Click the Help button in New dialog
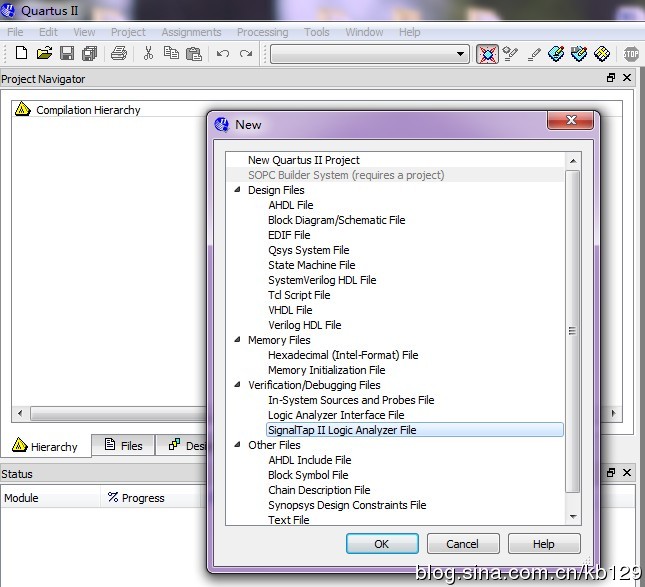The width and height of the screenshot is (645, 587). click(x=544, y=544)
